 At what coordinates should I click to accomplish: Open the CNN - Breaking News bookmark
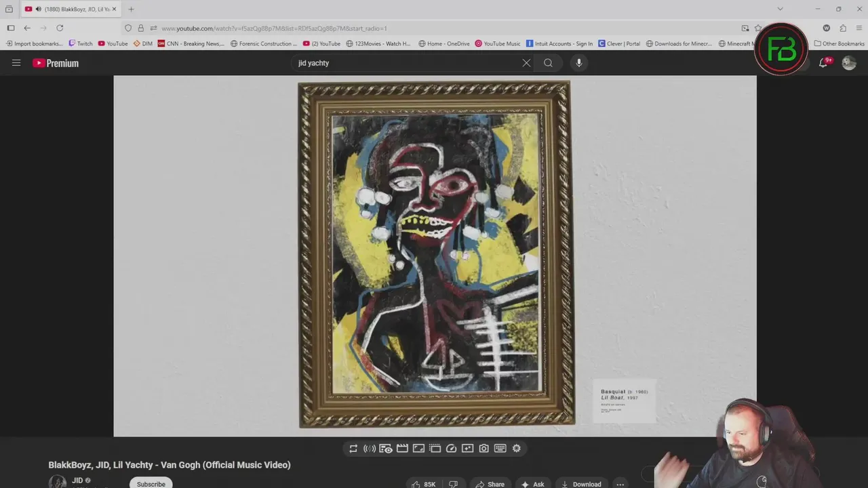(x=191, y=43)
